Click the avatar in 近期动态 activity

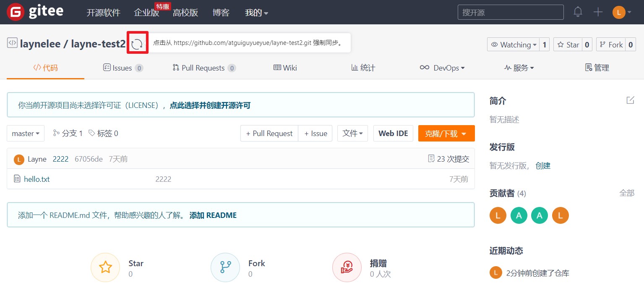[496, 272]
